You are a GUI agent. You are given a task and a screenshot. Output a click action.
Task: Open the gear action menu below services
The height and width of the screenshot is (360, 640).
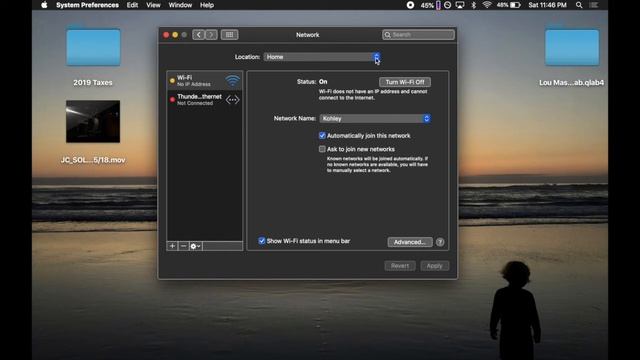[x=195, y=246]
